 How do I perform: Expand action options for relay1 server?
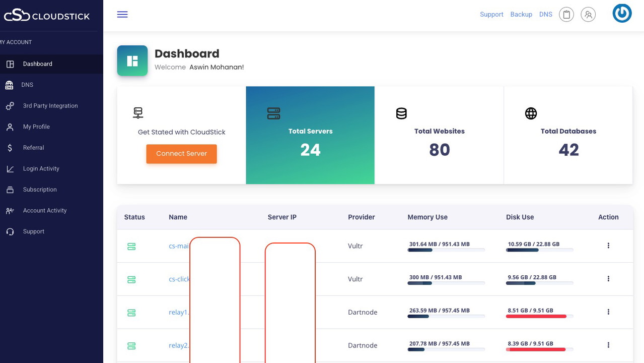coord(608,312)
